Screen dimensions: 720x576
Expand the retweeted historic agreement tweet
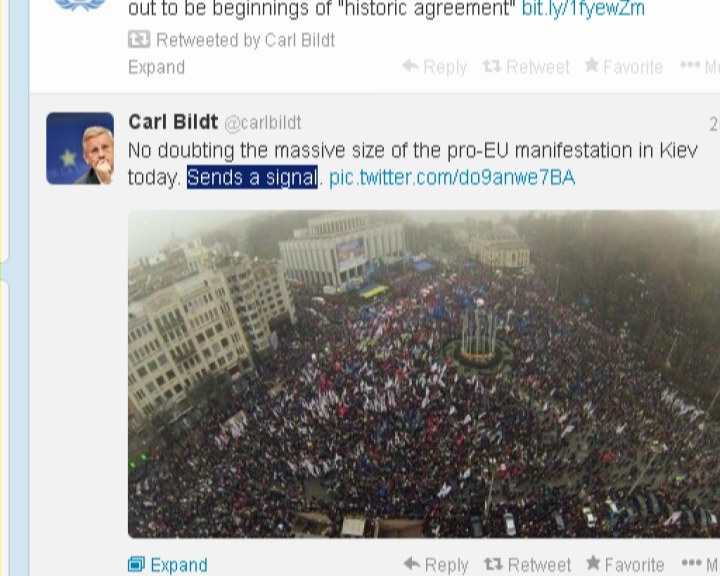157,67
